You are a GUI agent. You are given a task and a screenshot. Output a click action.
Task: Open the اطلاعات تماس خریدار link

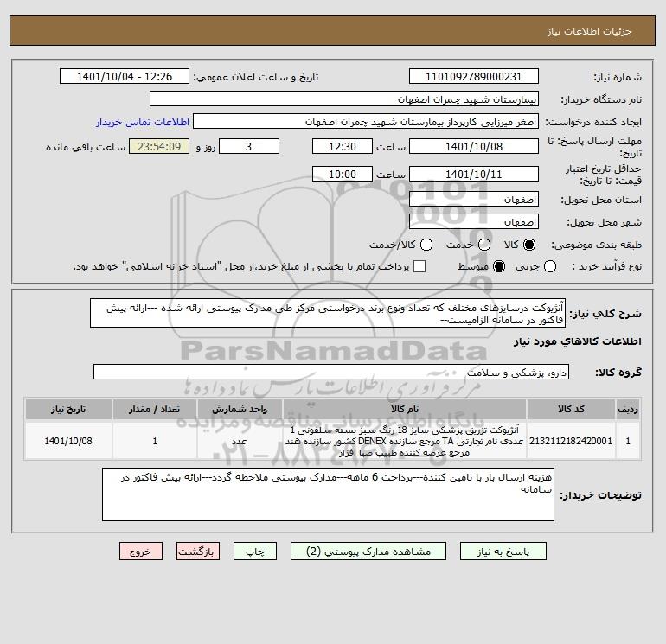click(x=143, y=122)
